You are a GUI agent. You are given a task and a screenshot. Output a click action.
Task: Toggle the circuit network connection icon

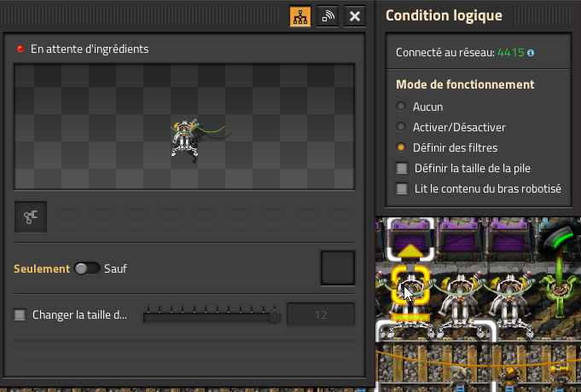point(300,16)
